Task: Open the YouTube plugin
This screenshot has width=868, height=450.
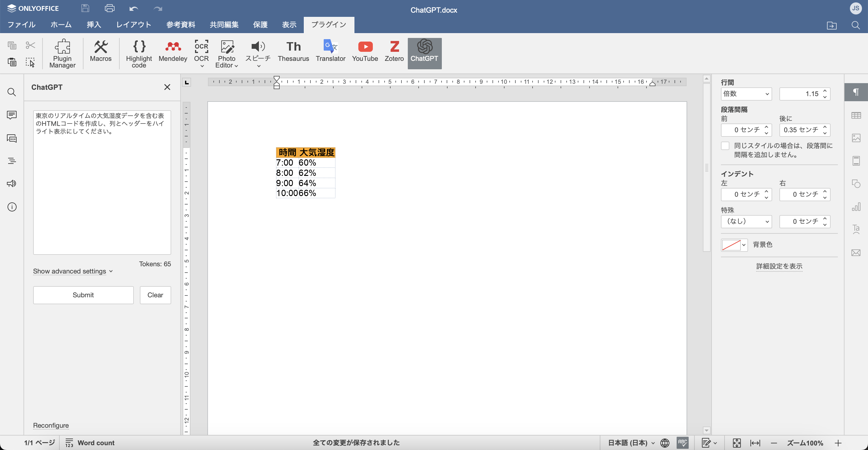Action: (x=365, y=52)
